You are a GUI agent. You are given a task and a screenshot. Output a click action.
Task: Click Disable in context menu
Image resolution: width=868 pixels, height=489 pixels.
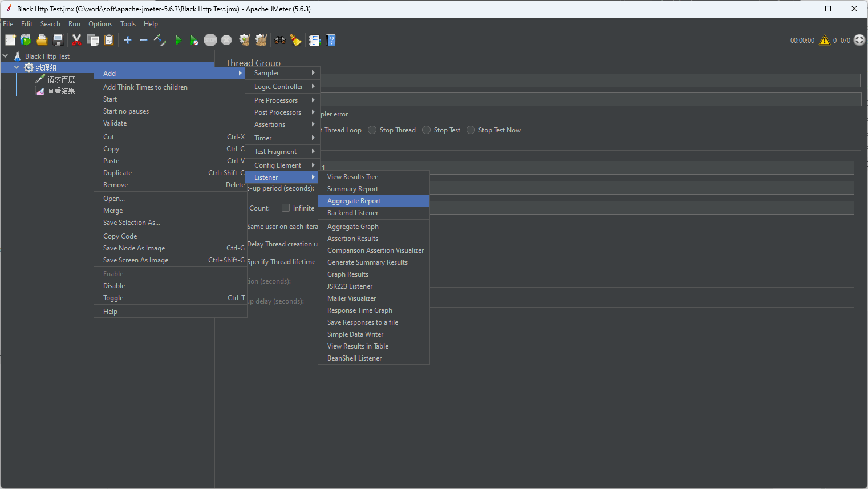click(x=170, y=286)
